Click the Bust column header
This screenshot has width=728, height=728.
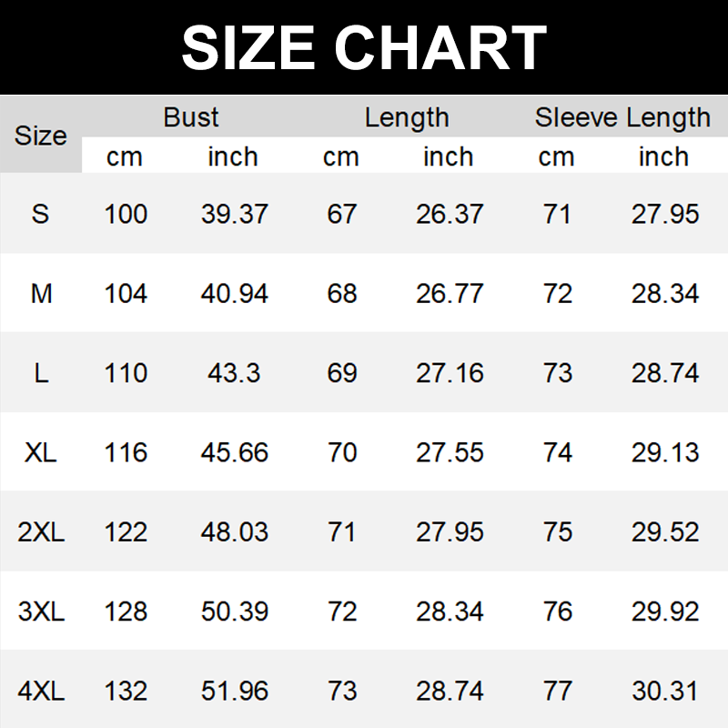tap(191, 117)
